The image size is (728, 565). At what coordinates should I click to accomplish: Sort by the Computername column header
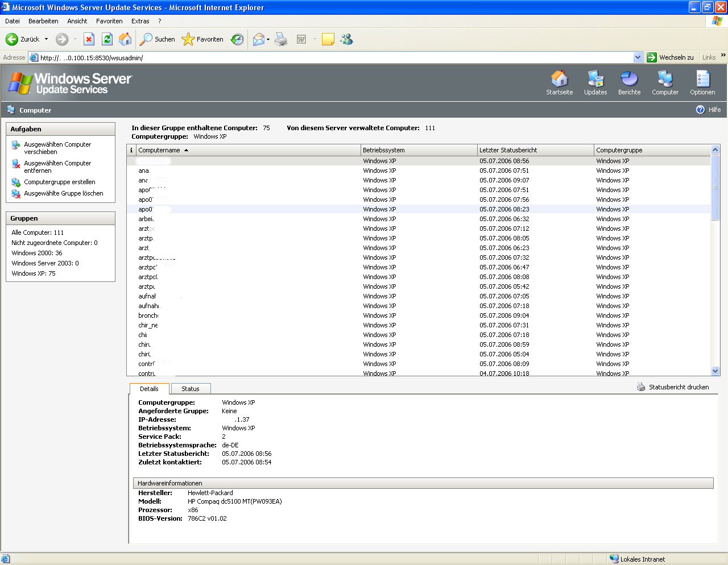coord(249,150)
